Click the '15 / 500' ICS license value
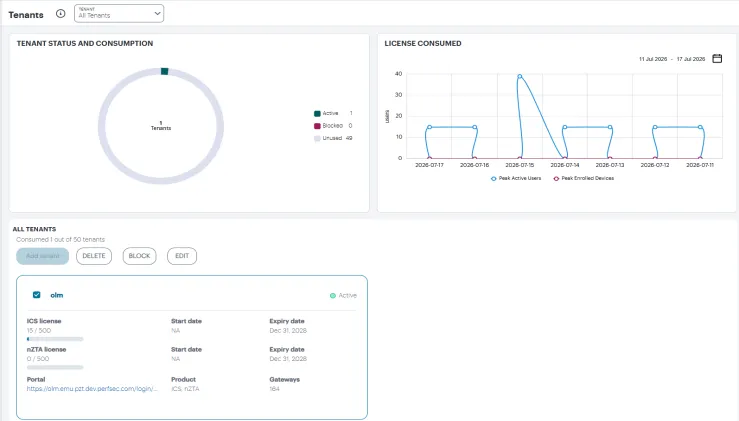Image resolution: width=739 pixels, height=421 pixels. click(39, 330)
